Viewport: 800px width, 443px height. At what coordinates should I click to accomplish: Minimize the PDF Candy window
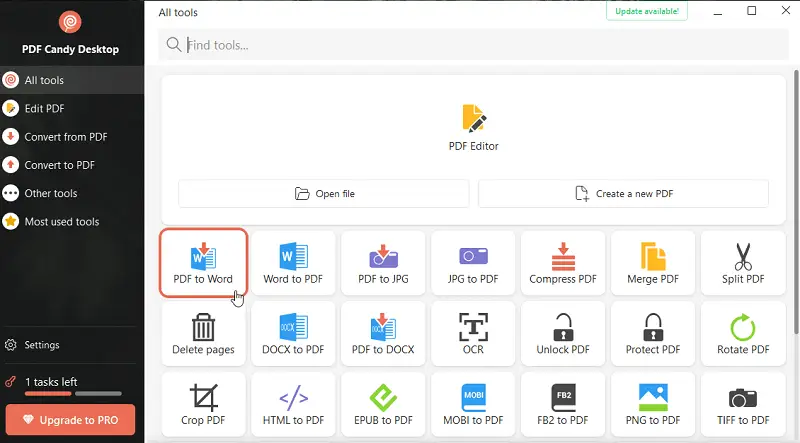click(718, 11)
